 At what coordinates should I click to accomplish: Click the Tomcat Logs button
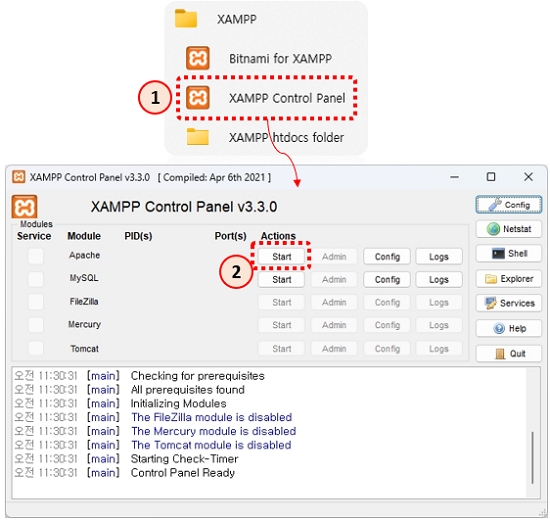tap(439, 349)
